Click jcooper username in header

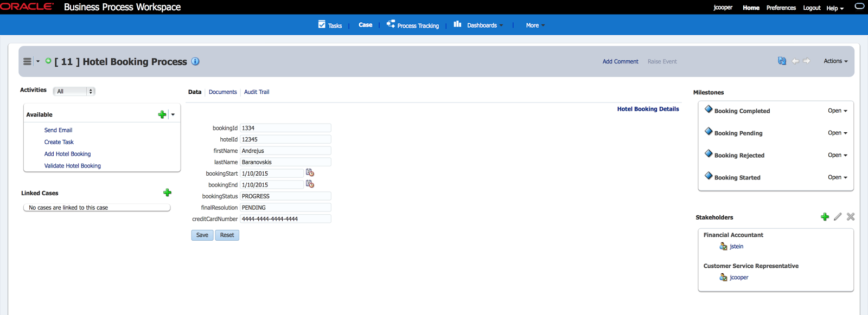pyautogui.click(x=723, y=8)
